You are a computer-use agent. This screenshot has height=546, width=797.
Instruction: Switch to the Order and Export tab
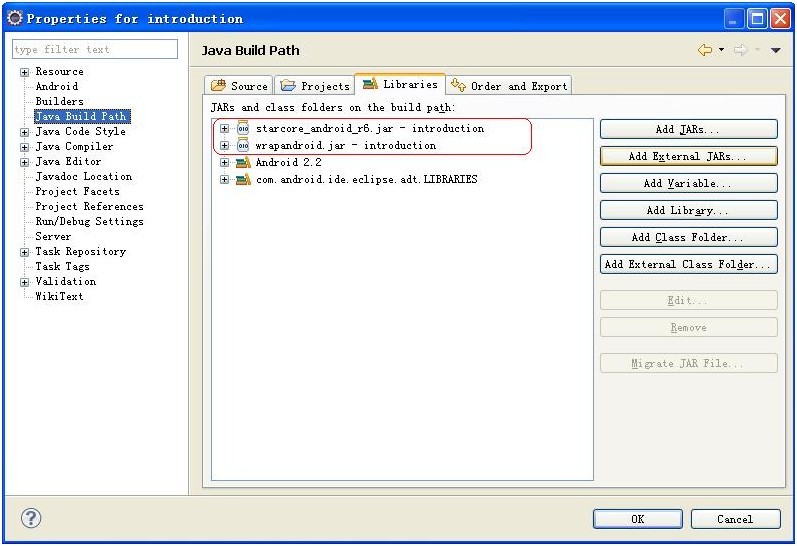click(x=509, y=86)
